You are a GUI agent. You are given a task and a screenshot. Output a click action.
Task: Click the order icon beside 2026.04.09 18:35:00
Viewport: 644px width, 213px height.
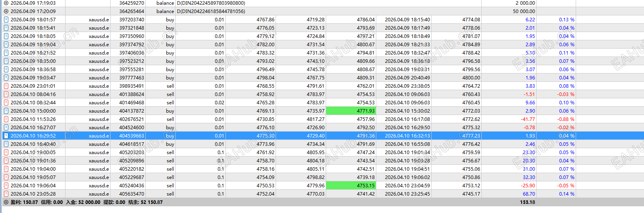(6, 61)
